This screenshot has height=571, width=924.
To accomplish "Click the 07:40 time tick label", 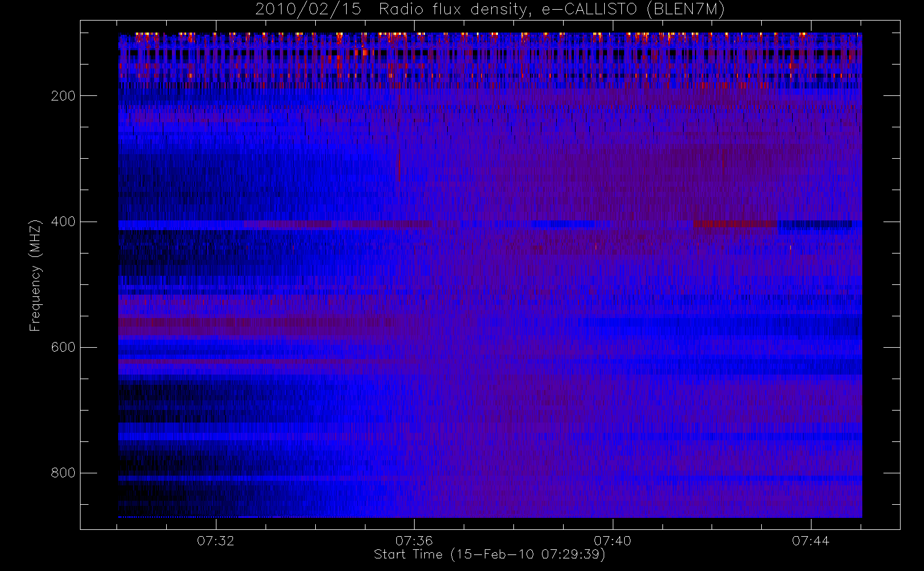I will (x=612, y=541).
